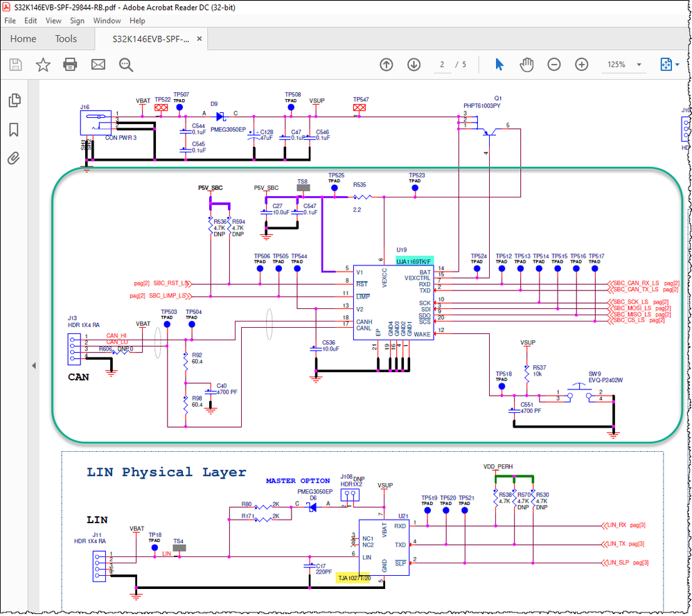
Task: Save the PDF document
Action: pyautogui.click(x=15, y=64)
